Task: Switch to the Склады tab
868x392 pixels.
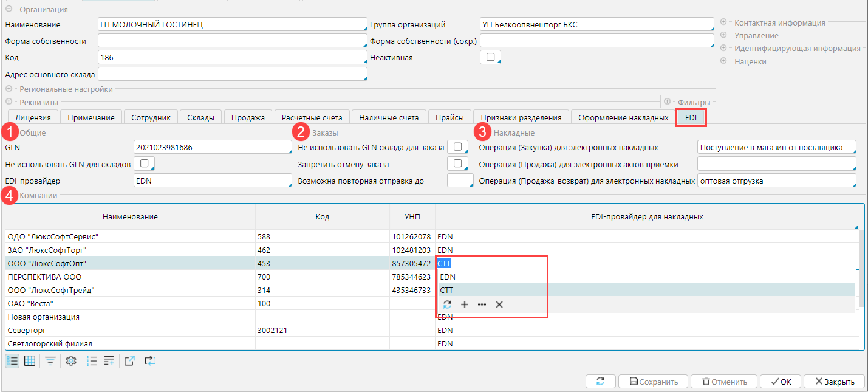Action: pyautogui.click(x=200, y=117)
